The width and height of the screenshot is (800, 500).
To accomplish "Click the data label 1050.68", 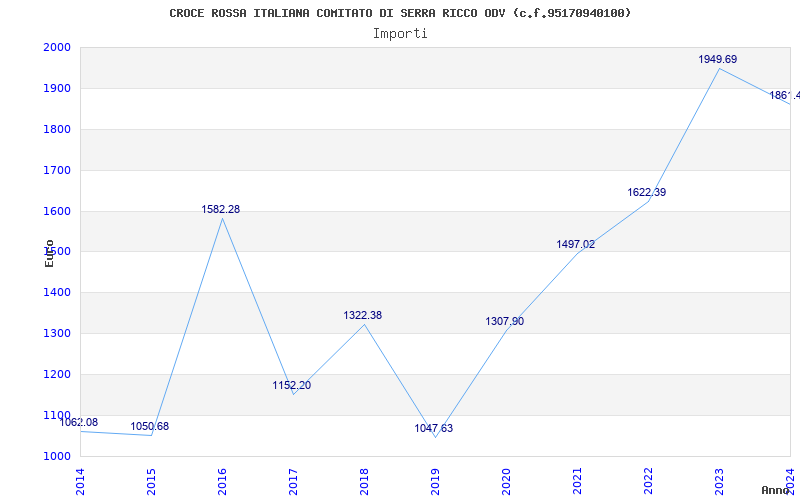I will click(x=149, y=427).
